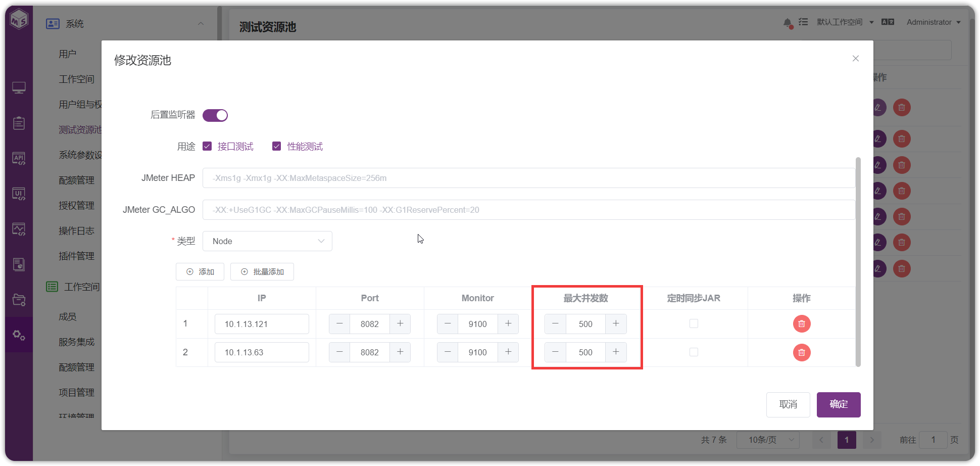
Task: Increase Port for 10.1.13.121 row
Action: click(x=400, y=324)
